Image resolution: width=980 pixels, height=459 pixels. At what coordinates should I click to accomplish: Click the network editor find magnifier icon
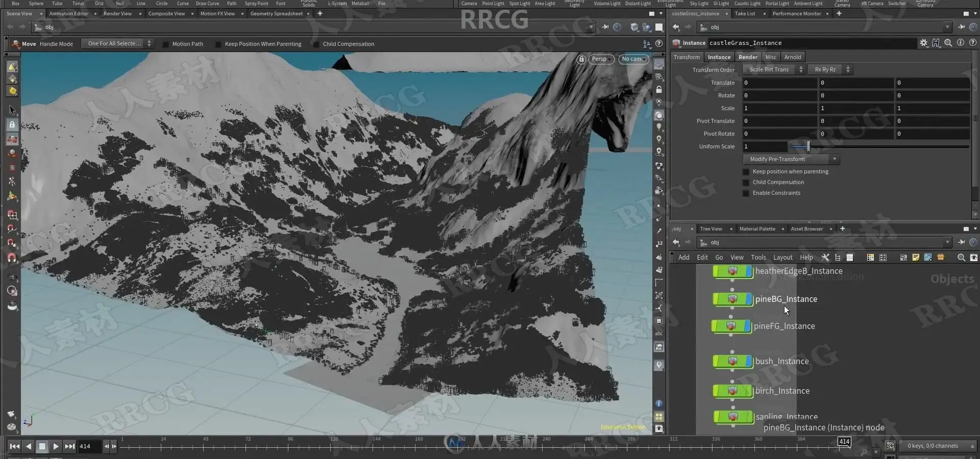pos(961,258)
